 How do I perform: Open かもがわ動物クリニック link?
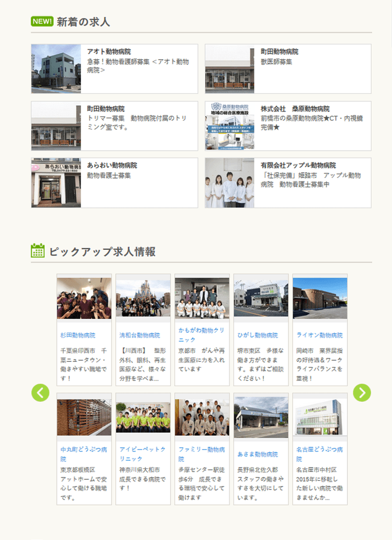pos(201,335)
